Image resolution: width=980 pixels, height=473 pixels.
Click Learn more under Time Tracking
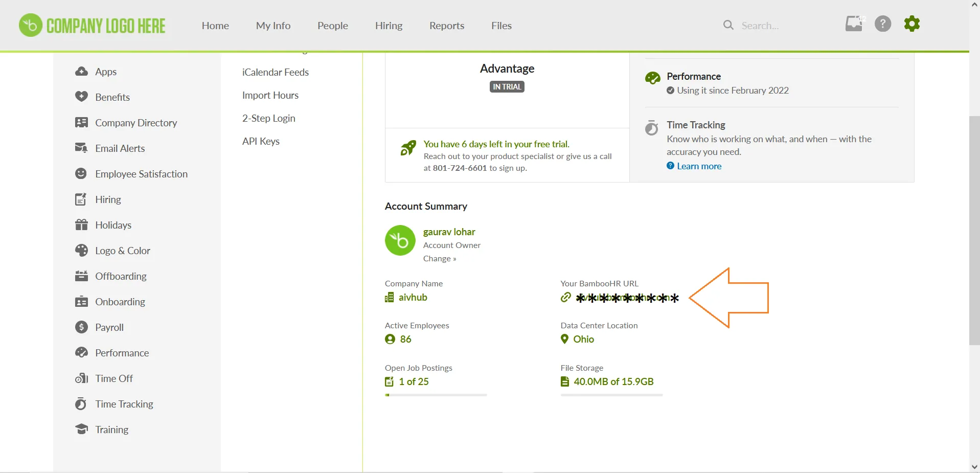coord(699,166)
